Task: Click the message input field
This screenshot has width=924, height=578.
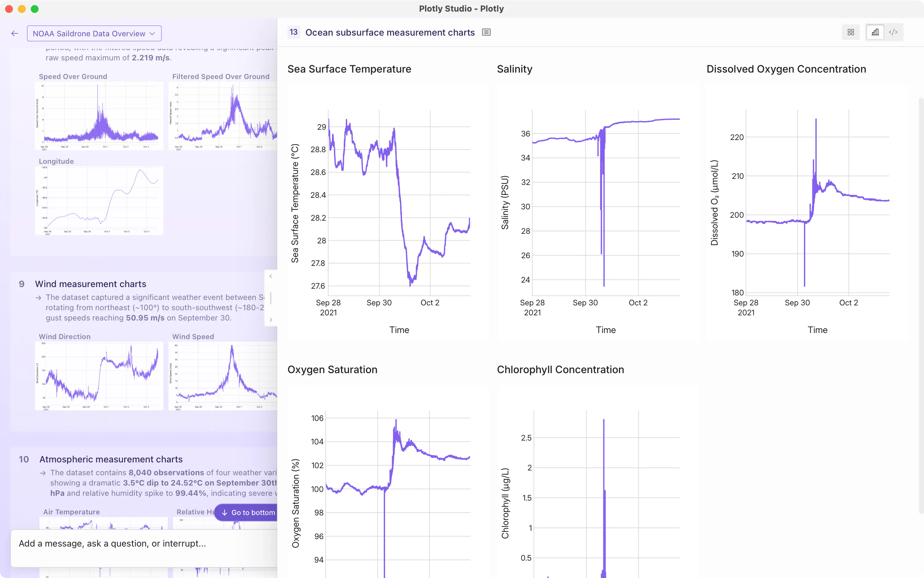Action: pyautogui.click(x=144, y=547)
